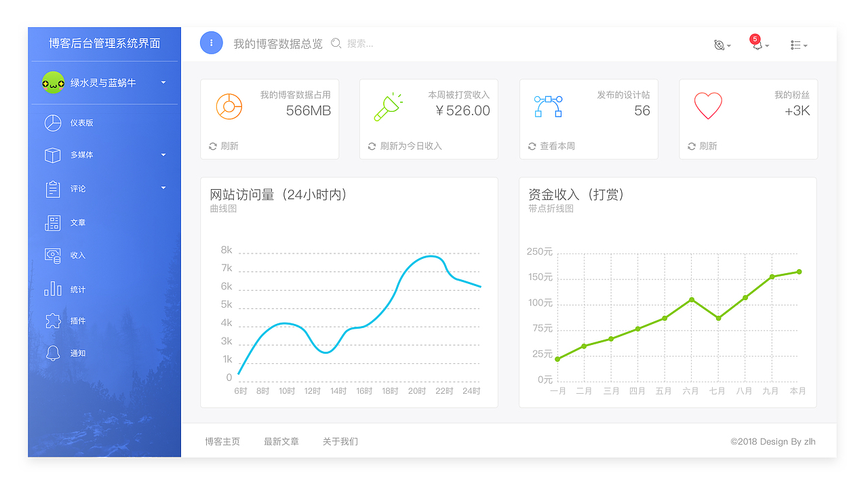868x488 pixels.
Task: Click 博客主页 in the footer
Action: pos(222,441)
